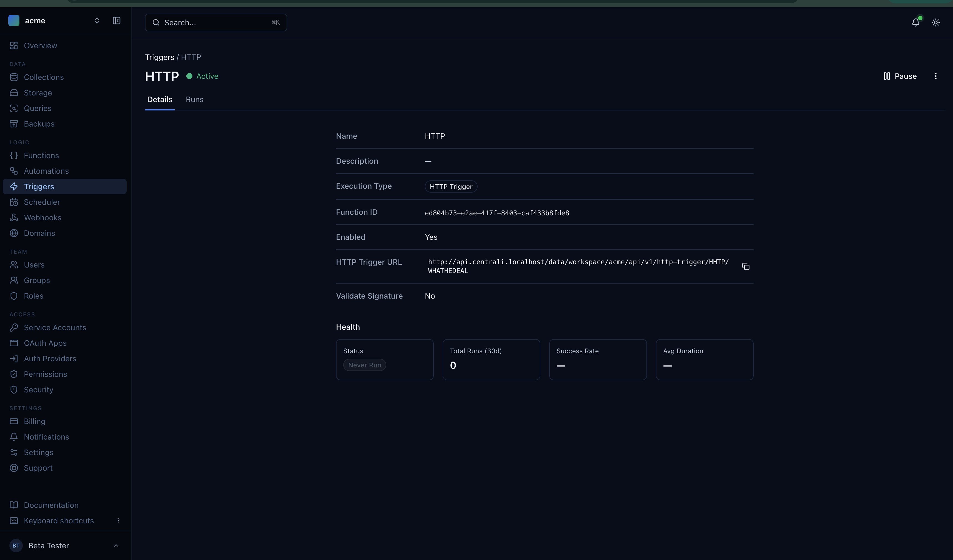953x560 pixels.
Task: Click the search input field
Action: [x=215, y=22]
